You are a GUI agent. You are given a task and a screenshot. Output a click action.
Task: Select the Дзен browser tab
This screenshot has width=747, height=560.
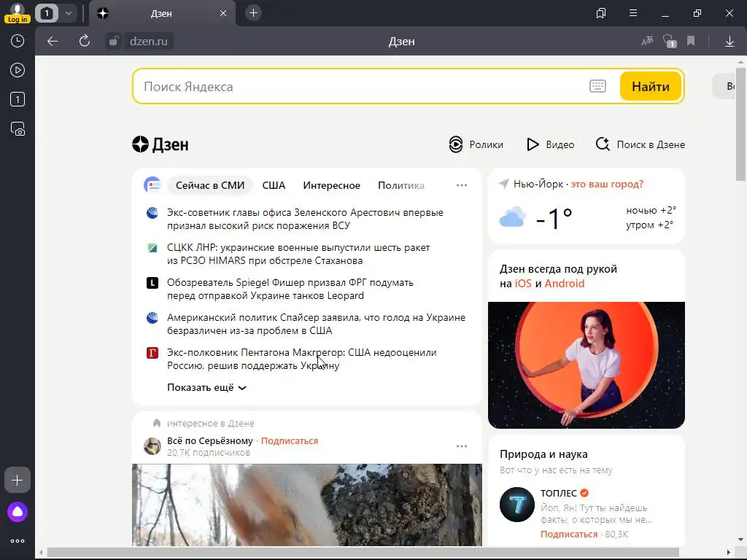[x=161, y=14]
